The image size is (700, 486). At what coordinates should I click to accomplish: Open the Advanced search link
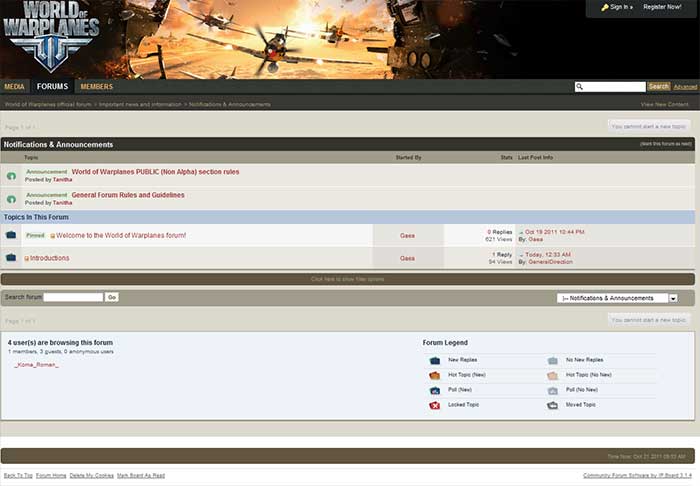[x=685, y=87]
